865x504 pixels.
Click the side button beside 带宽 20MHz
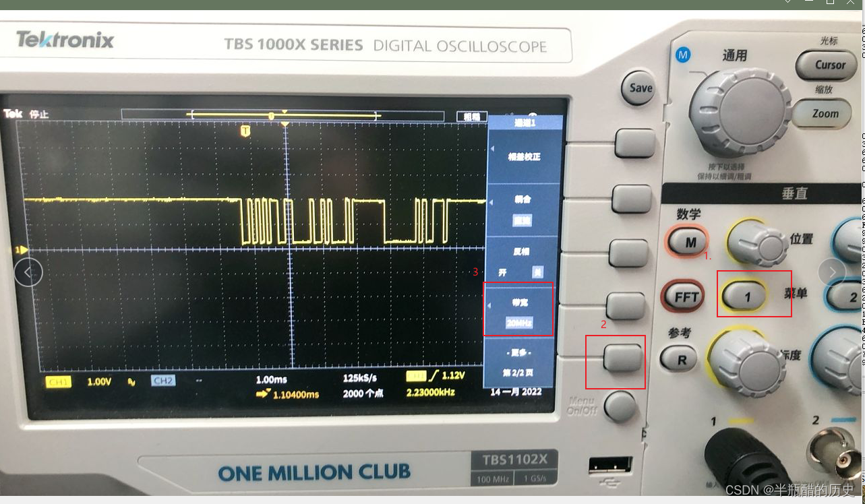coord(625,306)
